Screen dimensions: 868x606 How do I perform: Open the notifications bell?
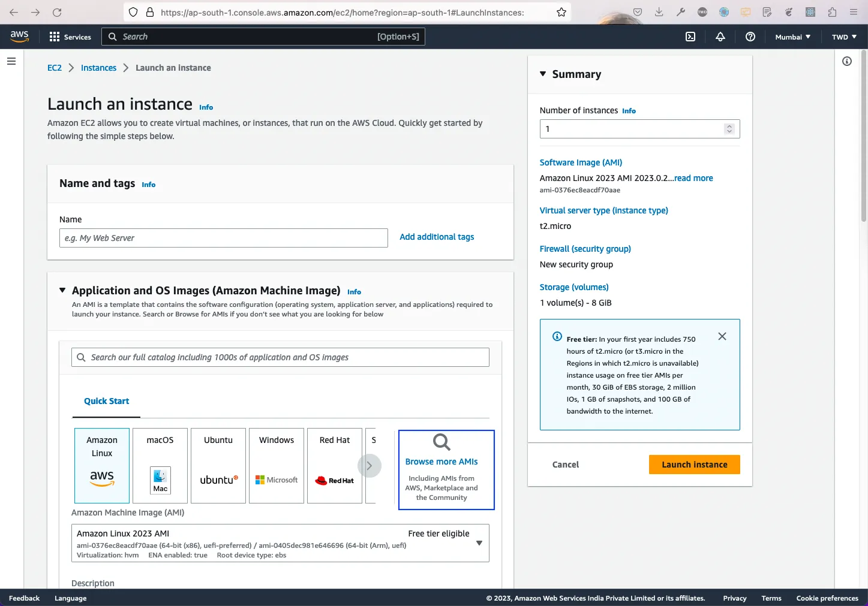[x=720, y=37]
